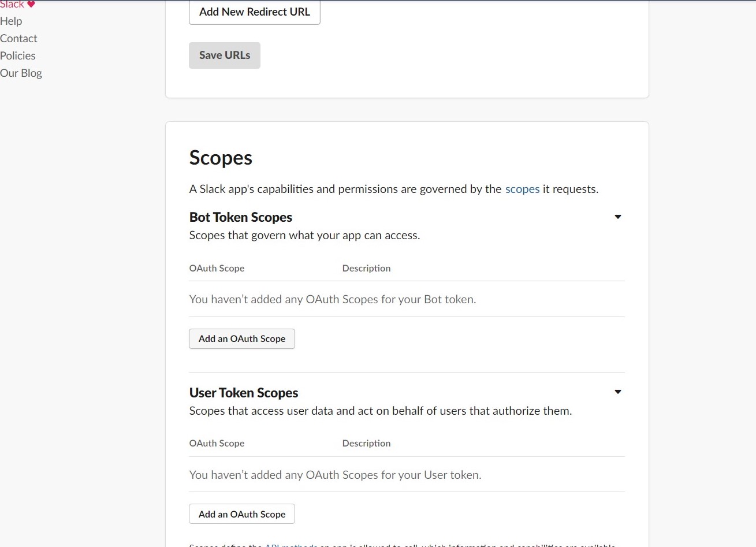This screenshot has height=547, width=756.
Task: Click the Scopes section heading
Action: (x=221, y=158)
